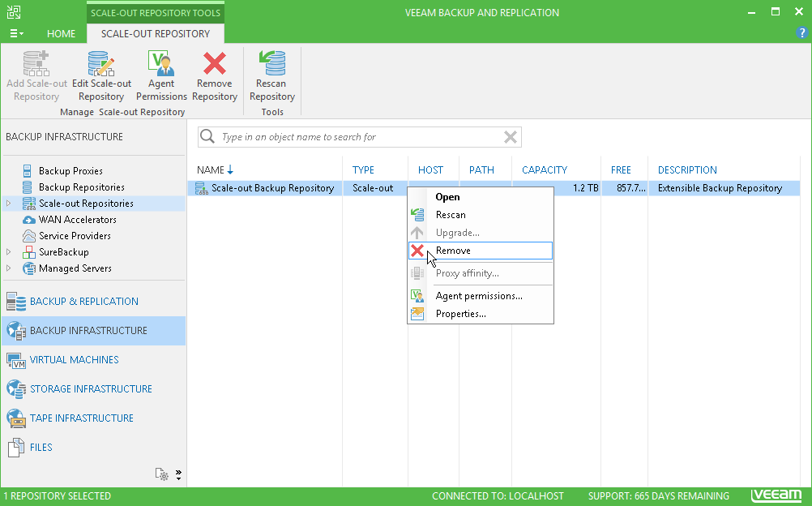Open help via the question mark icon

pos(801,32)
